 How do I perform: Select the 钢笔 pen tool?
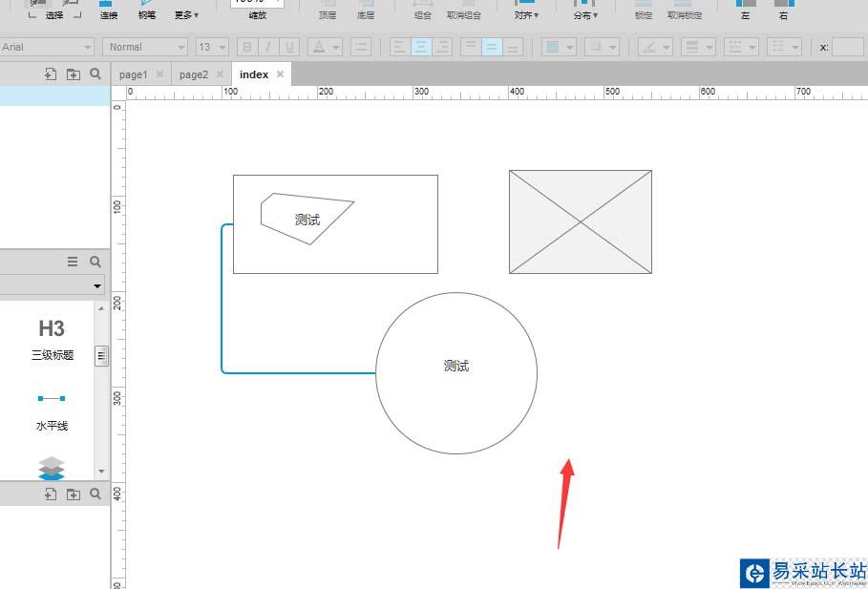click(147, 10)
